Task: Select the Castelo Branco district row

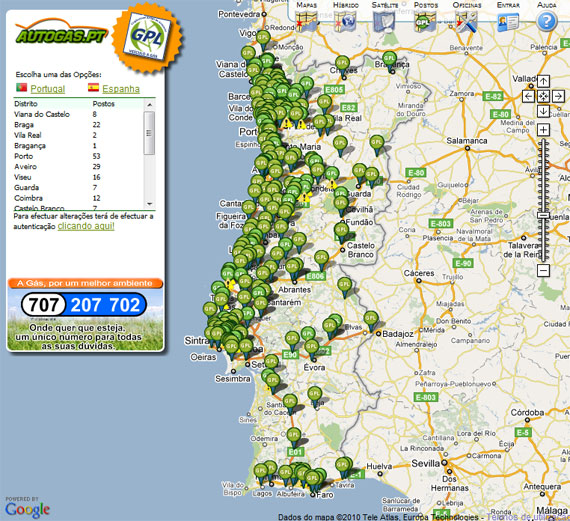Action: (x=78, y=208)
